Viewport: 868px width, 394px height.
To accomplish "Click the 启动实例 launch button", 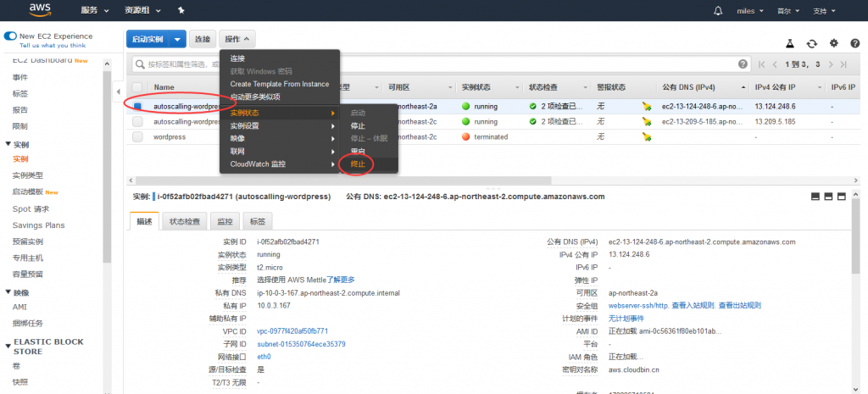I will tap(147, 39).
